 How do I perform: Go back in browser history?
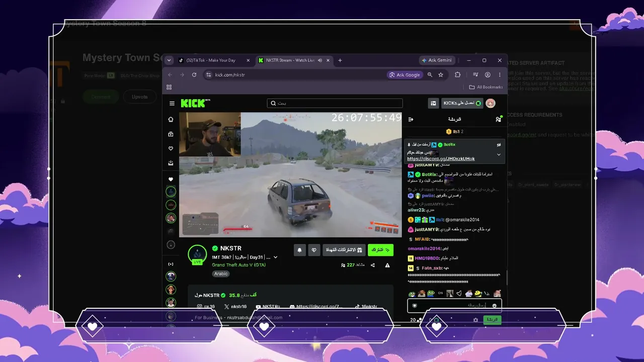click(170, 75)
